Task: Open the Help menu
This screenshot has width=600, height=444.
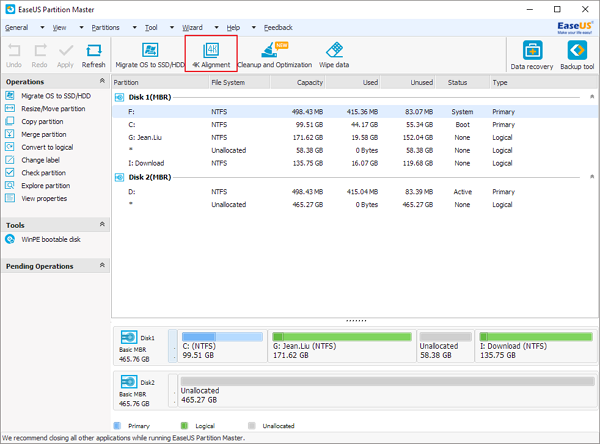Action: [x=233, y=28]
